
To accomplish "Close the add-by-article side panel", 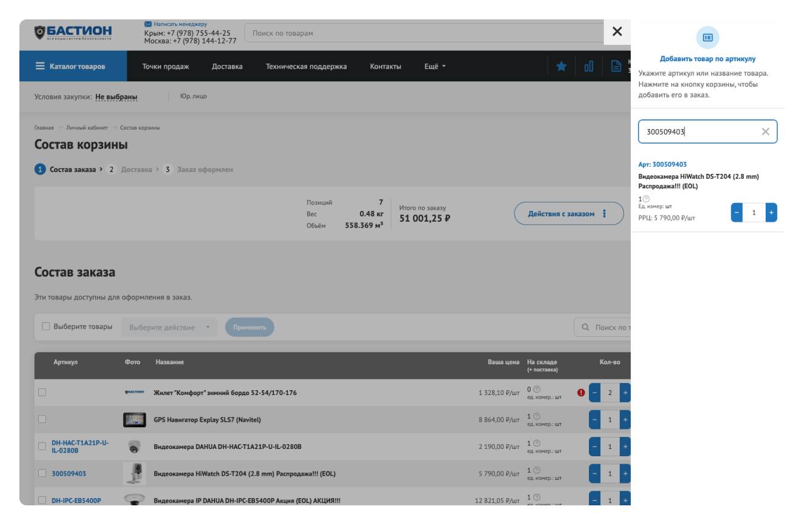I will [x=617, y=32].
